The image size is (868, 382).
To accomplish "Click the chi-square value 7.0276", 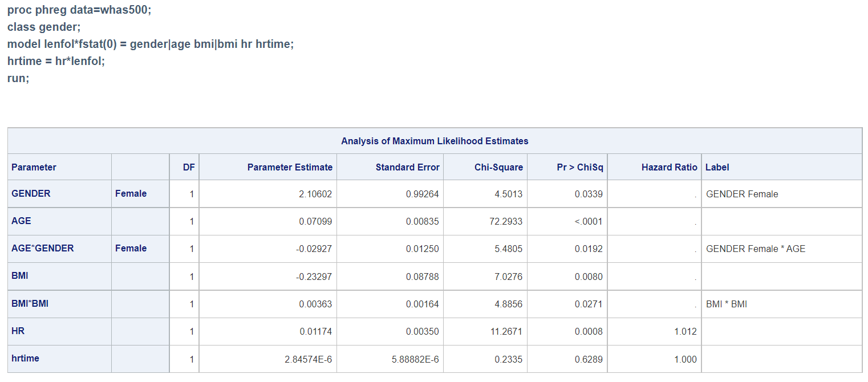I will tap(508, 277).
